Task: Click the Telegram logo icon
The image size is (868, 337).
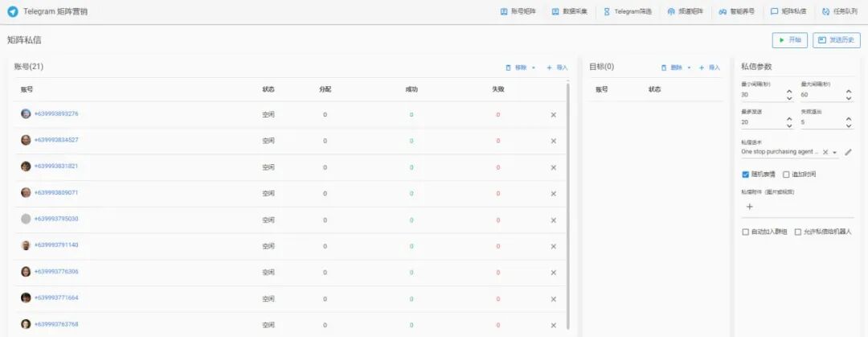Action: point(12,11)
